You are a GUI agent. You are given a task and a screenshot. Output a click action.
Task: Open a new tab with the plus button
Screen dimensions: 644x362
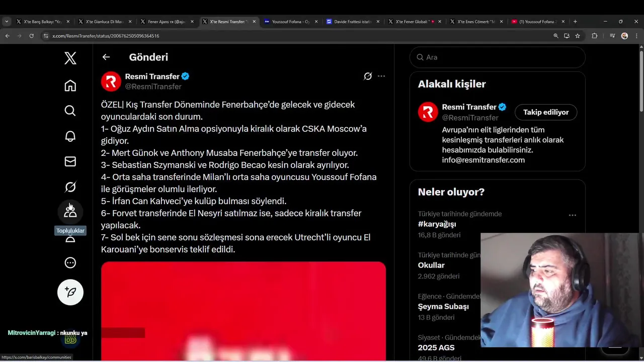pos(575,22)
